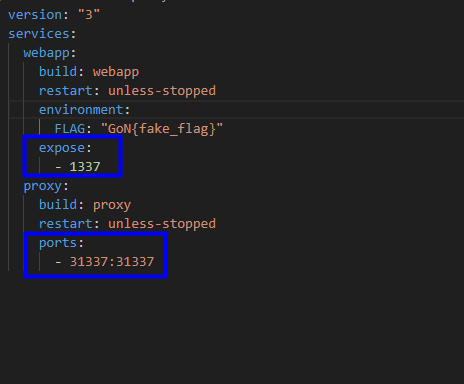Viewport: 464px width, 384px height.
Task: Click the version key text
Action: pos(35,15)
